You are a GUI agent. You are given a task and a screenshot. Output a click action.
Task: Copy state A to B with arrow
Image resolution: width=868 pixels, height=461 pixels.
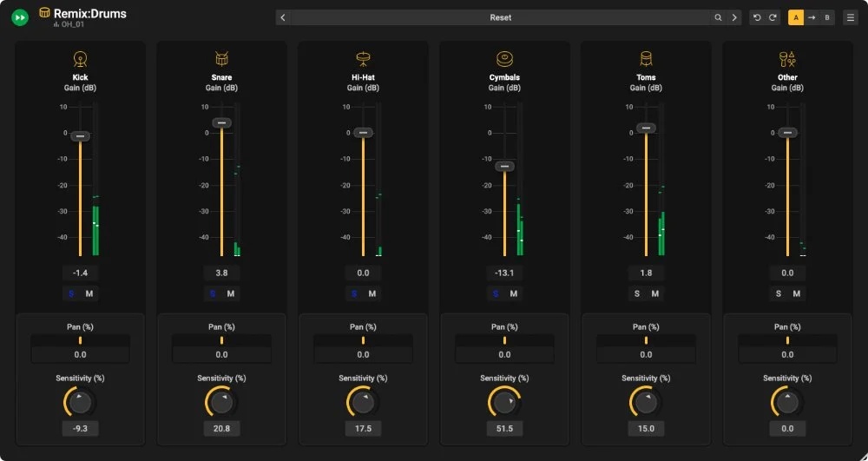pyautogui.click(x=812, y=17)
